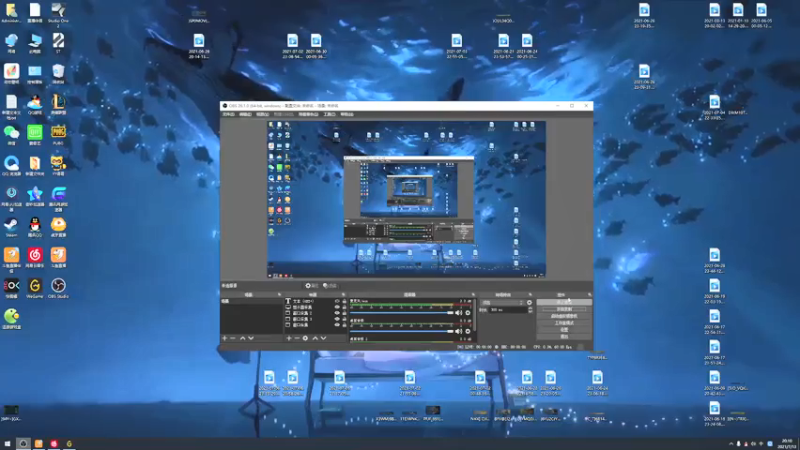Pop out the Controls dock panel
This screenshot has height=450, width=800.
click(589, 295)
